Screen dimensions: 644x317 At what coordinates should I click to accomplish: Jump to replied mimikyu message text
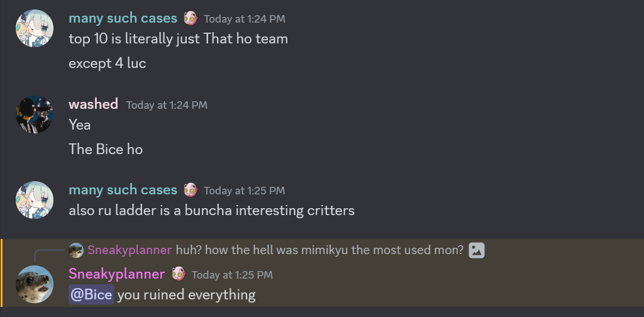tap(319, 250)
